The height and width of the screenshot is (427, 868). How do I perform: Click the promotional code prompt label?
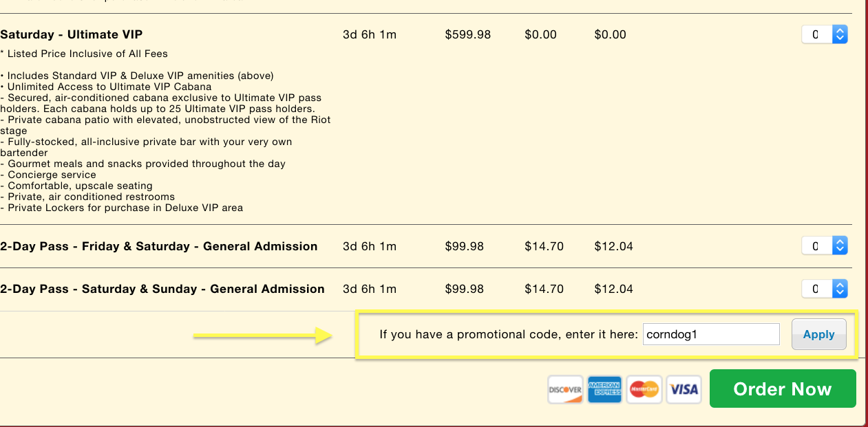click(509, 335)
